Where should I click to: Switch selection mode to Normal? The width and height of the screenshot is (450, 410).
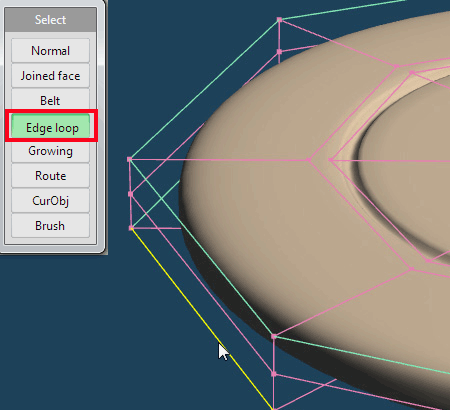(x=50, y=51)
